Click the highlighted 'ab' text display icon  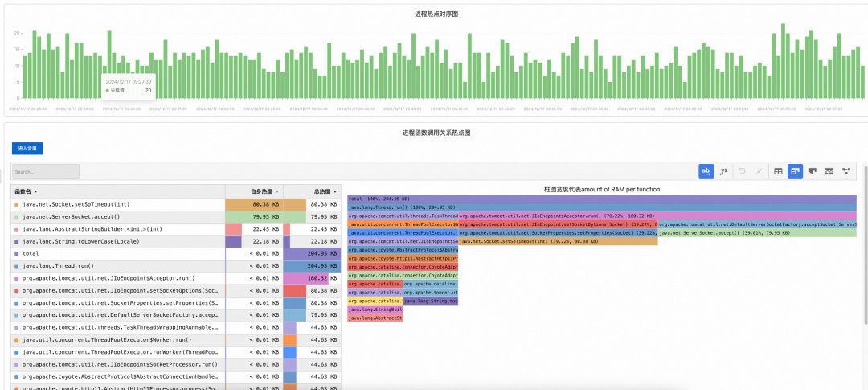point(706,171)
